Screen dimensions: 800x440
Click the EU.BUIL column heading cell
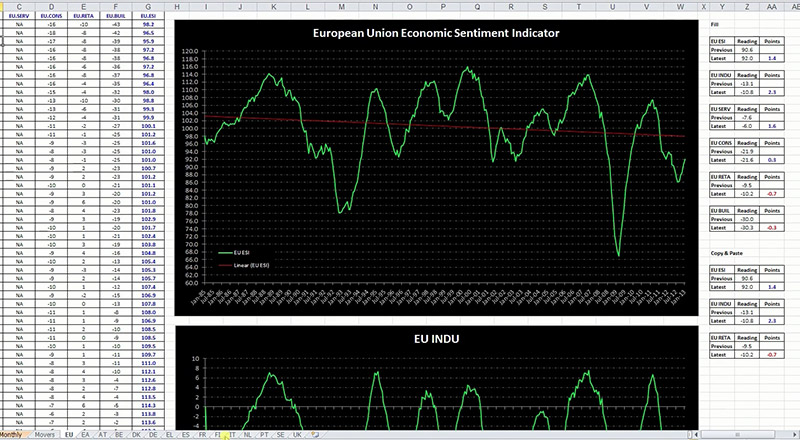[x=116, y=16]
